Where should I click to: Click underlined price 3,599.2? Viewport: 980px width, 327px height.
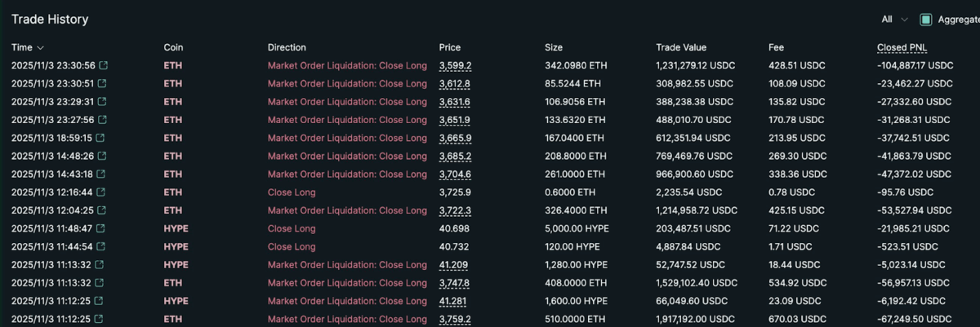click(455, 66)
